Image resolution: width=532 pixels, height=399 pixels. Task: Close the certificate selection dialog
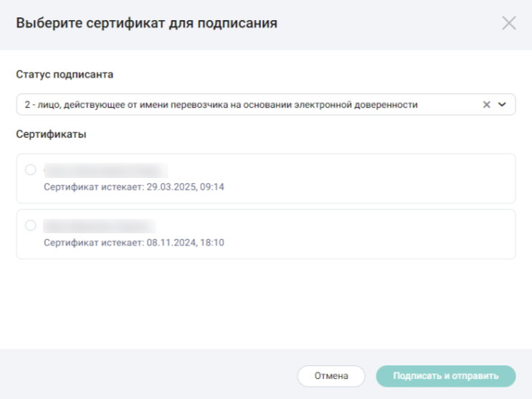(x=508, y=23)
